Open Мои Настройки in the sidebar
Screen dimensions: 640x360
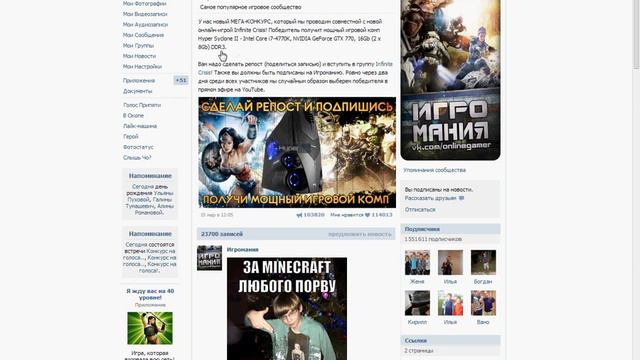point(142,67)
